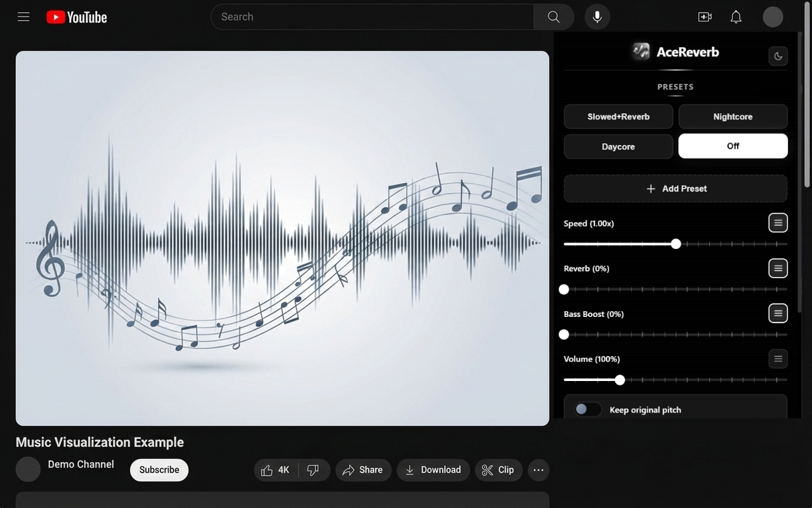Screen dimensions: 812x508
Task: Enable Keep original pitch
Action: 587,409
